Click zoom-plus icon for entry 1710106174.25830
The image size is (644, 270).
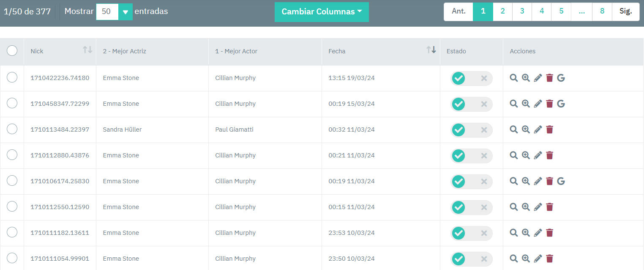click(526, 181)
